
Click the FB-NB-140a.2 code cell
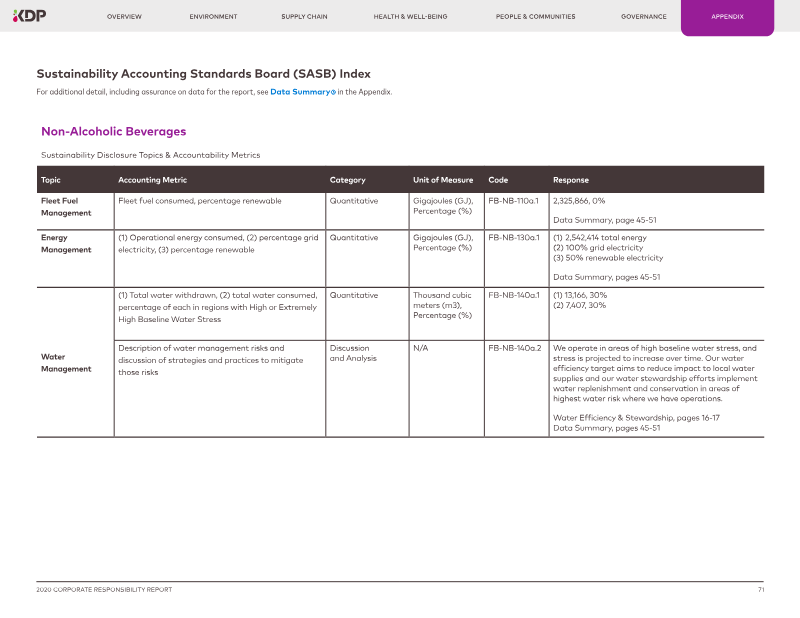pos(514,348)
